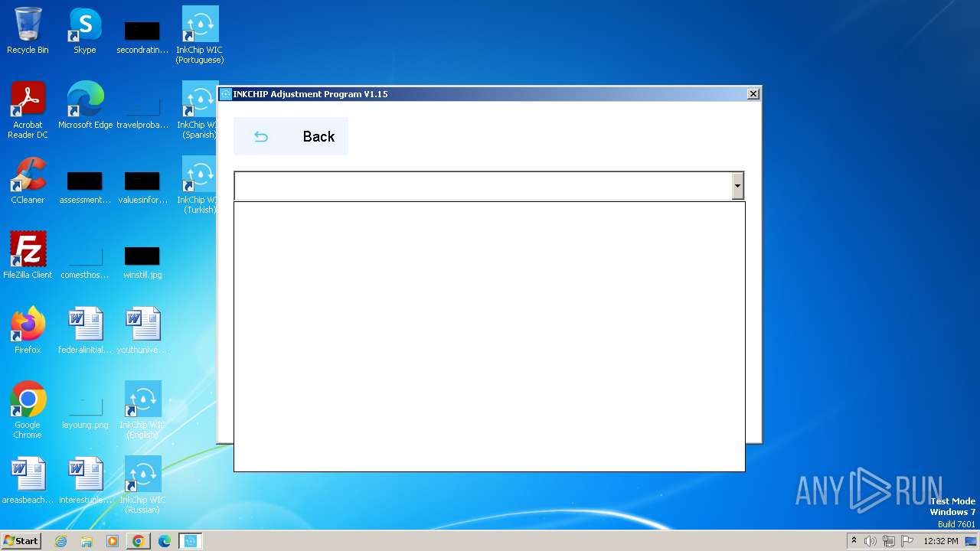
Task: Select the InkChip taskbar button
Action: pyautogui.click(x=191, y=541)
